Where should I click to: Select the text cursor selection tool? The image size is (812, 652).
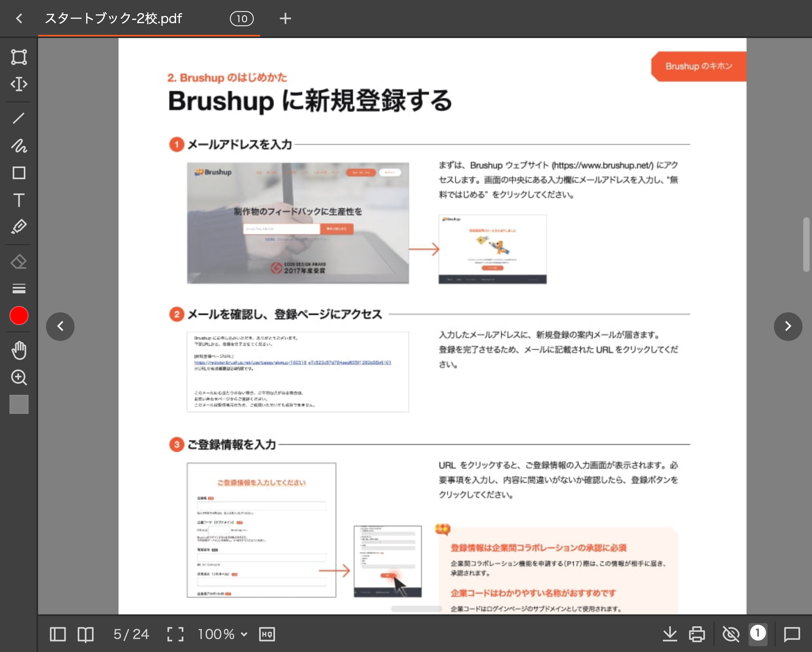point(19,84)
